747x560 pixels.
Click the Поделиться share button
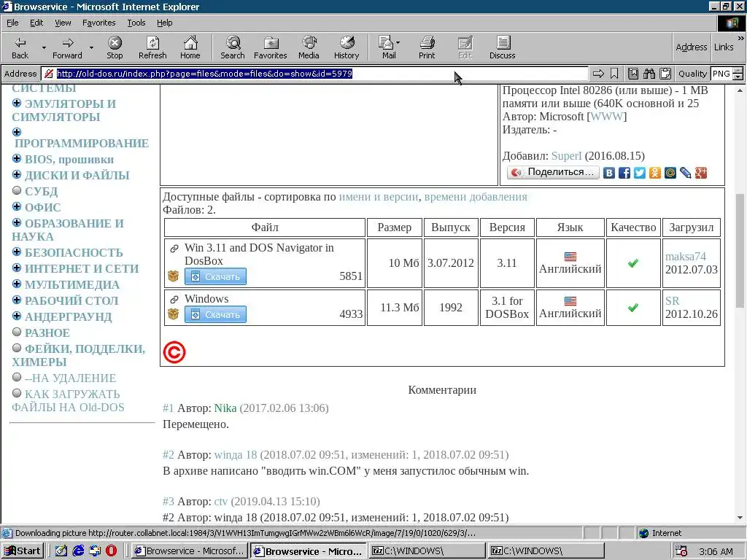[x=553, y=172]
